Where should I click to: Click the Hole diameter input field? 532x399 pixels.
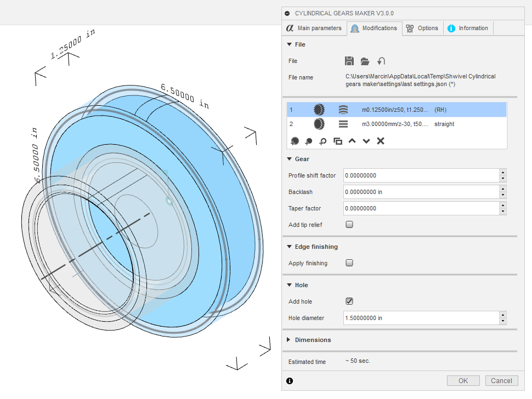421,318
